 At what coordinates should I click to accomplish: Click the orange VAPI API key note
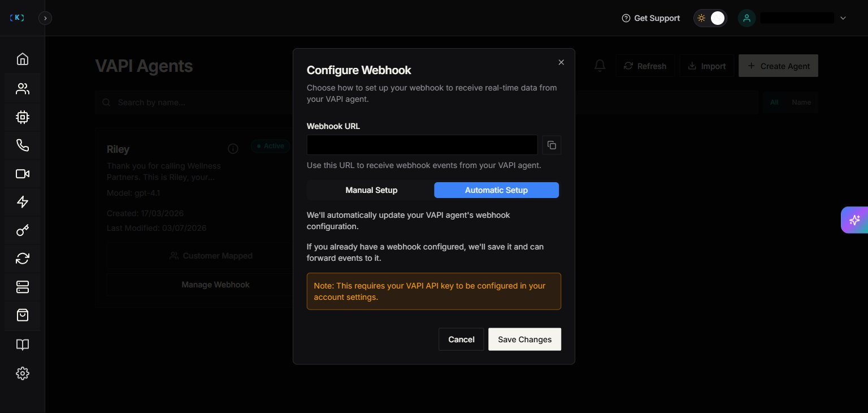pyautogui.click(x=434, y=291)
